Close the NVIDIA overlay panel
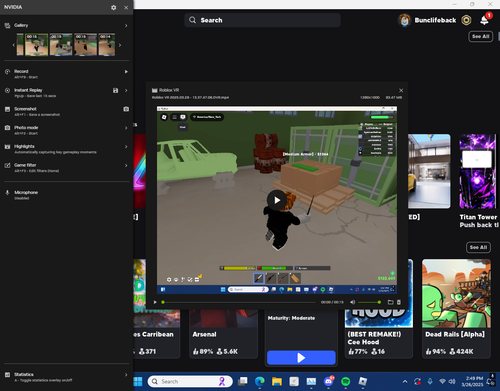The width and height of the screenshot is (500, 391). (126, 7)
